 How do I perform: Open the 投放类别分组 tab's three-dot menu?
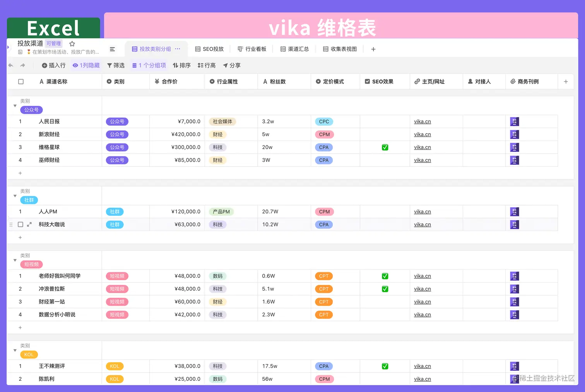coord(178,49)
